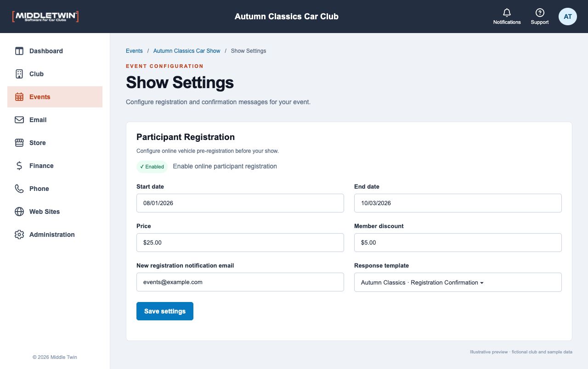The height and width of the screenshot is (369, 588).
Task: Click the Support label text
Action: pyautogui.click(x=540, y=22)
